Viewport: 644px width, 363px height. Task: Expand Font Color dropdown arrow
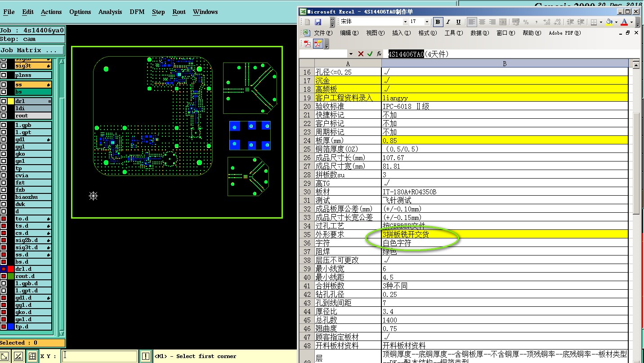[631, 22]
